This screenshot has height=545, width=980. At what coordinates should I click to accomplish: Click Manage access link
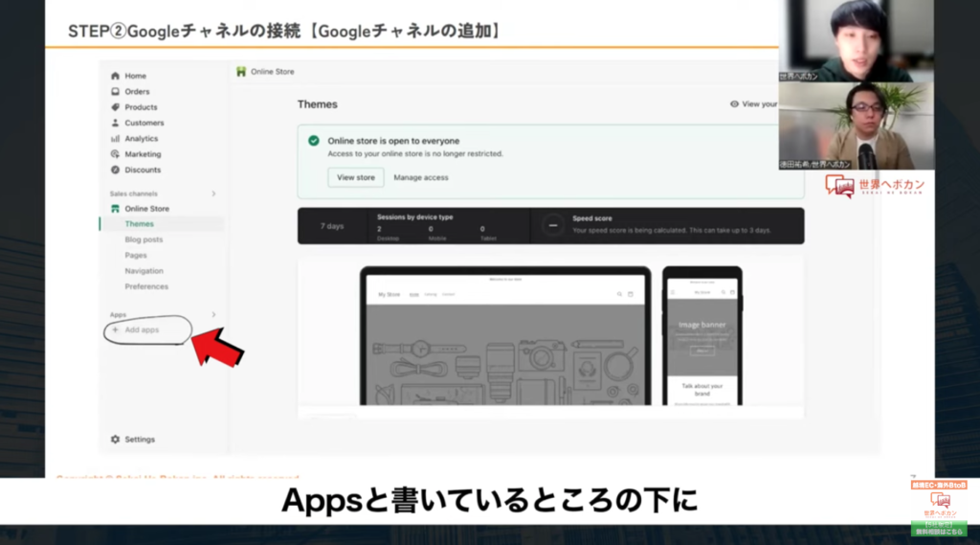pos(421,178)
